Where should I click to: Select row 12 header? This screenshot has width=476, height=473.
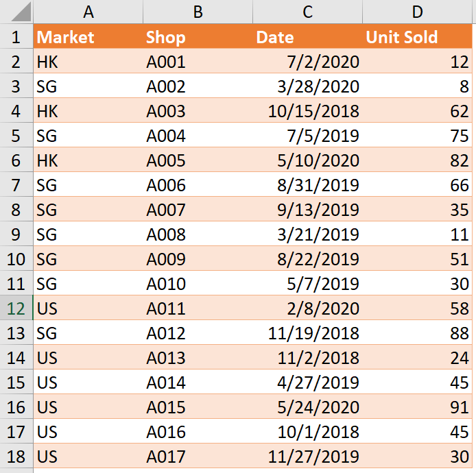pos(16,308)
